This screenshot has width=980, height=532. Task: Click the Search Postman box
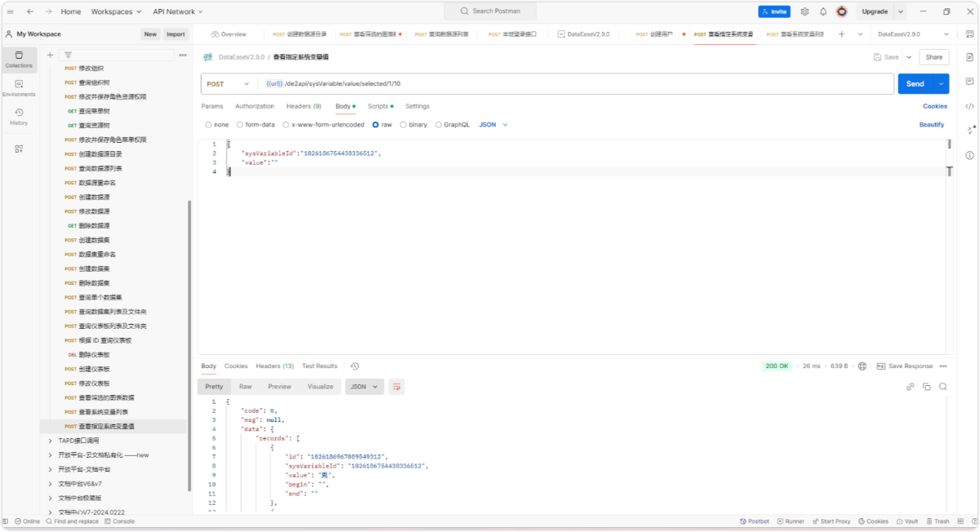coord(490,11)
